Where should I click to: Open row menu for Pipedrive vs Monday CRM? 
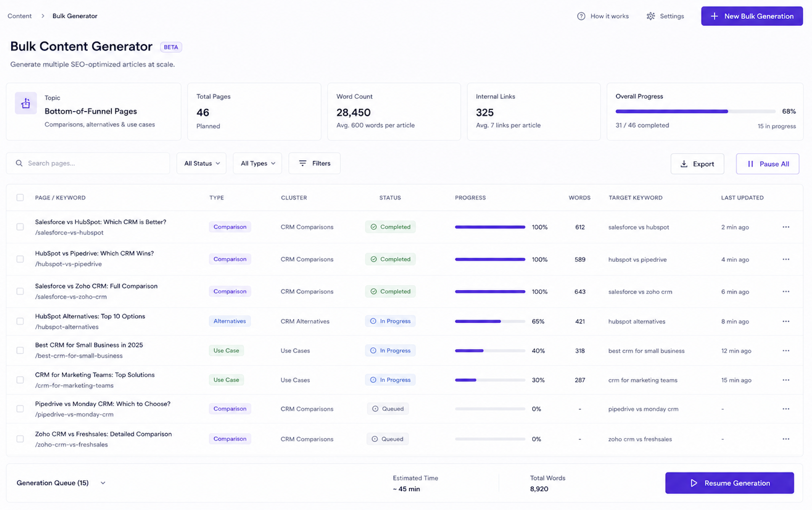[x=786, y=409]
